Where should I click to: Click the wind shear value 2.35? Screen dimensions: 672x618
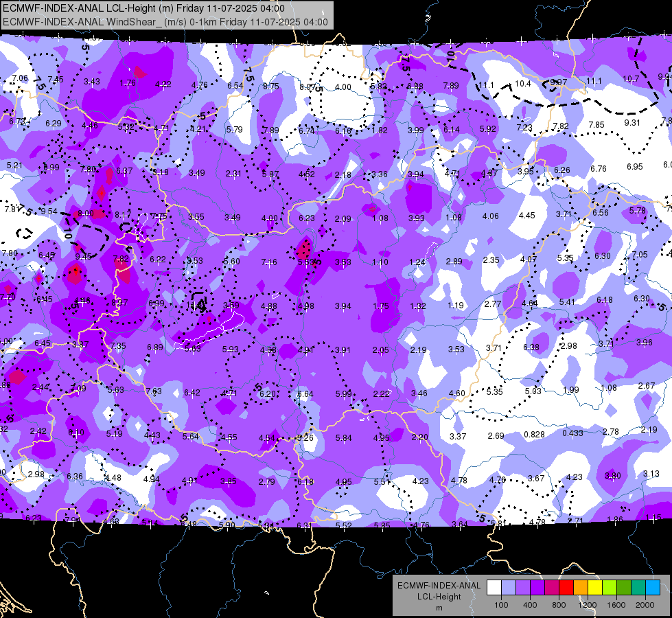[491, 260]
